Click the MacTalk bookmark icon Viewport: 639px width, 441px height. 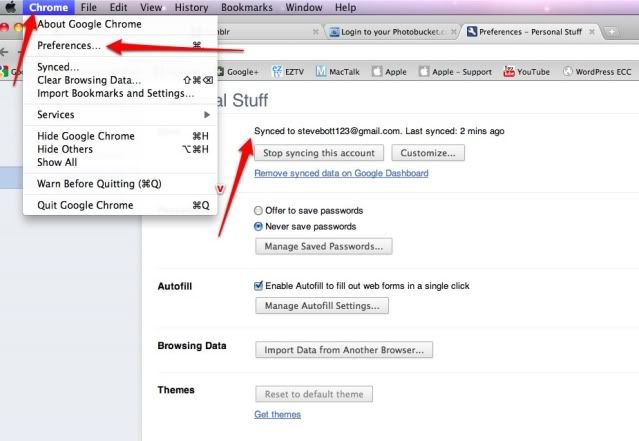[x=321, y=71]
